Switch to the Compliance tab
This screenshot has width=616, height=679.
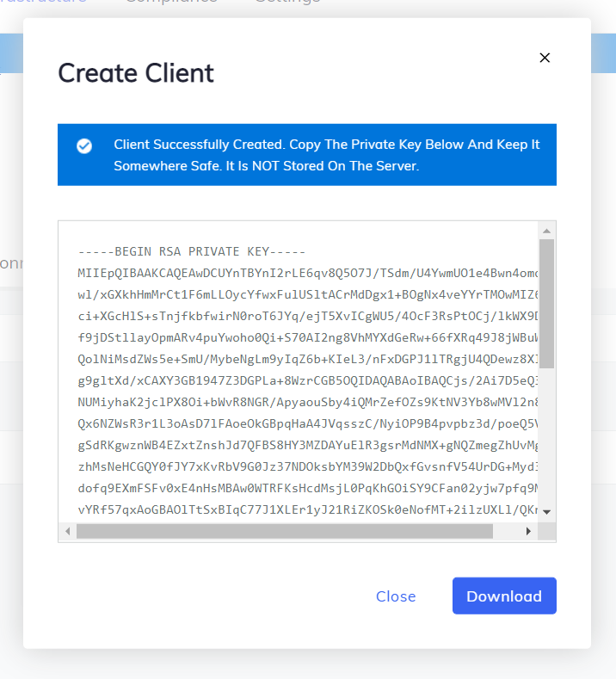point(170,3)
